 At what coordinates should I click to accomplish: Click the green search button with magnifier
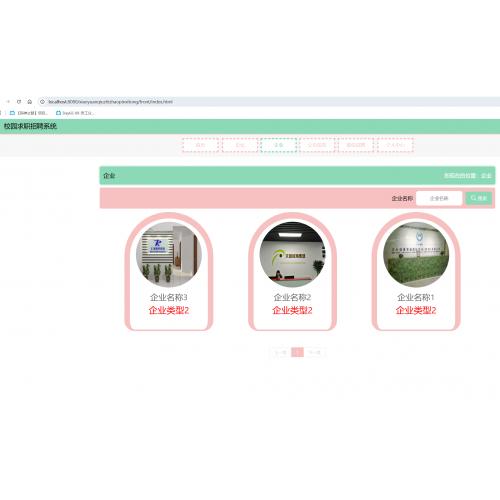click(479, 198)
